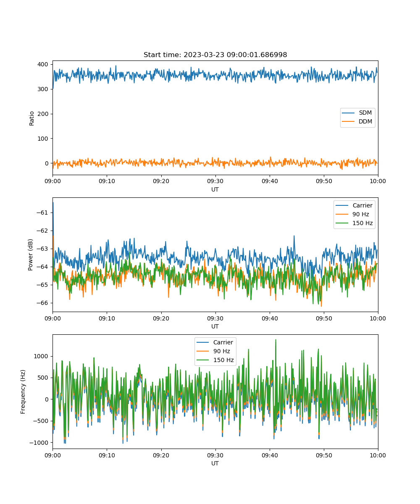Click the '09:20' tick under the Power plot
The height and width of the screenshot is (504, 420).
pyautogui.click(x=161, y=318)
